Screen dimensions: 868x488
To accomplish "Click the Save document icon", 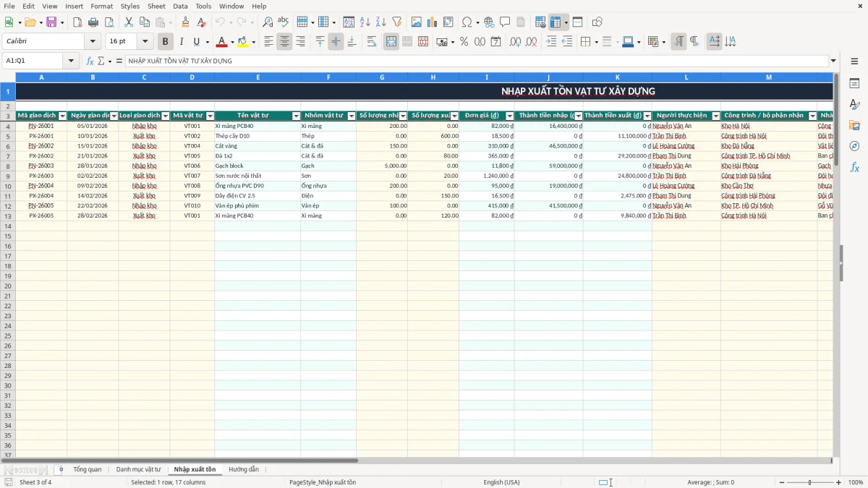I will 51,22.
